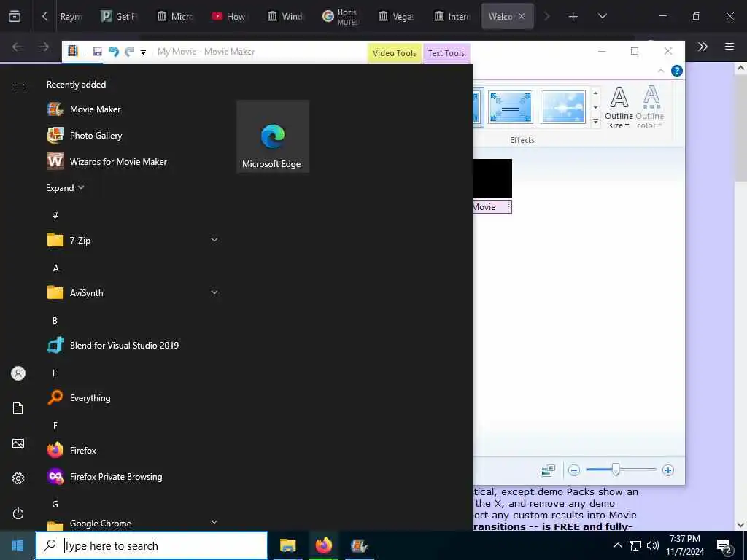Select the effect thumbnail with horizontal lines

point(510,106)
